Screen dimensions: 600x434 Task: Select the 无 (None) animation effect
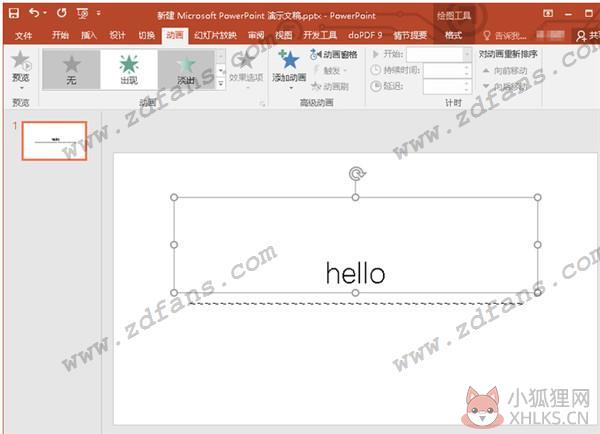pyautogui.click(x=71, y=70)
